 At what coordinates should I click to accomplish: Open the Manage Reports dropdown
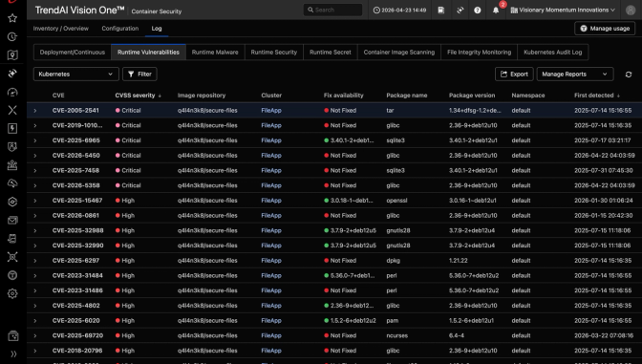(575, 75)
